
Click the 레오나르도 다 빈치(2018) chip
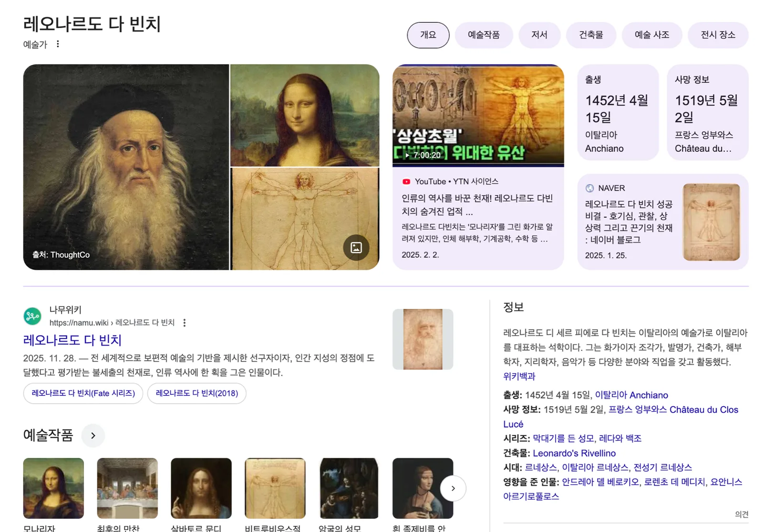(196, 393)
